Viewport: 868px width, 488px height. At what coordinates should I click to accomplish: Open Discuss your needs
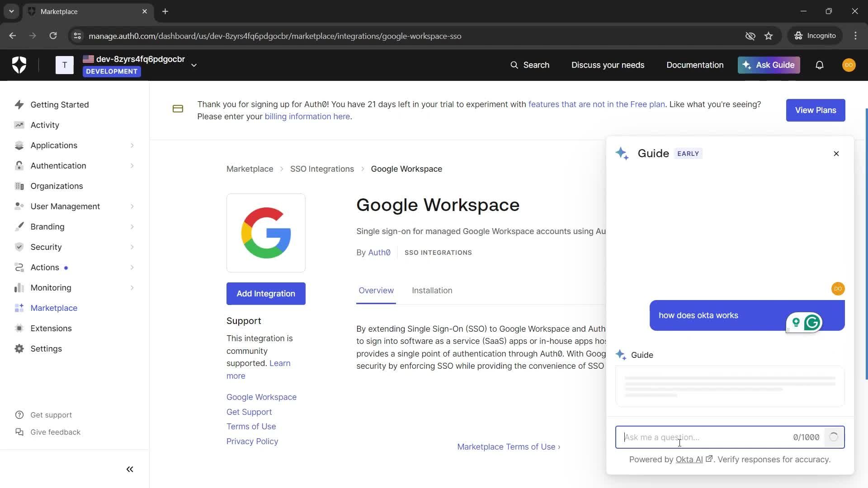point(608,65)
